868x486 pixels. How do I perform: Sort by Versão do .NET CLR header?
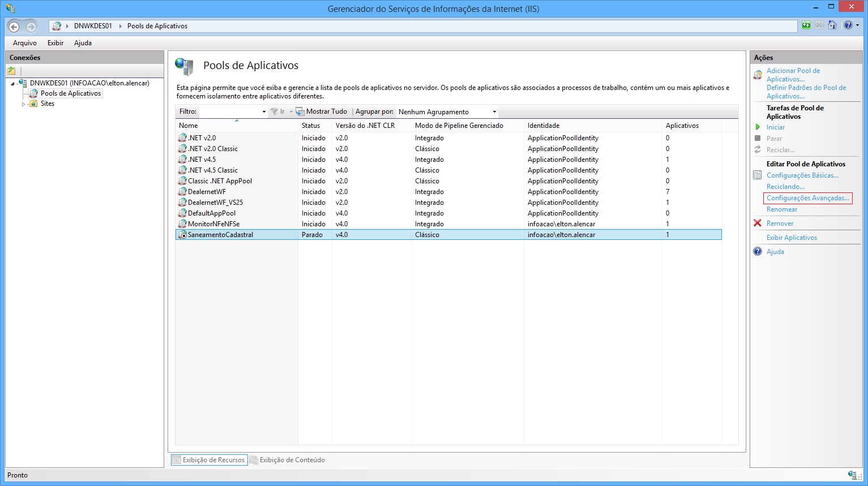click(x=371, y=126)
